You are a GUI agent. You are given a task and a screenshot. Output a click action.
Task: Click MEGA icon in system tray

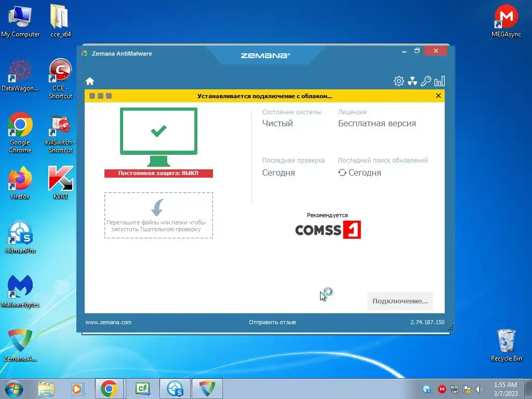click(x=442, y=389)
